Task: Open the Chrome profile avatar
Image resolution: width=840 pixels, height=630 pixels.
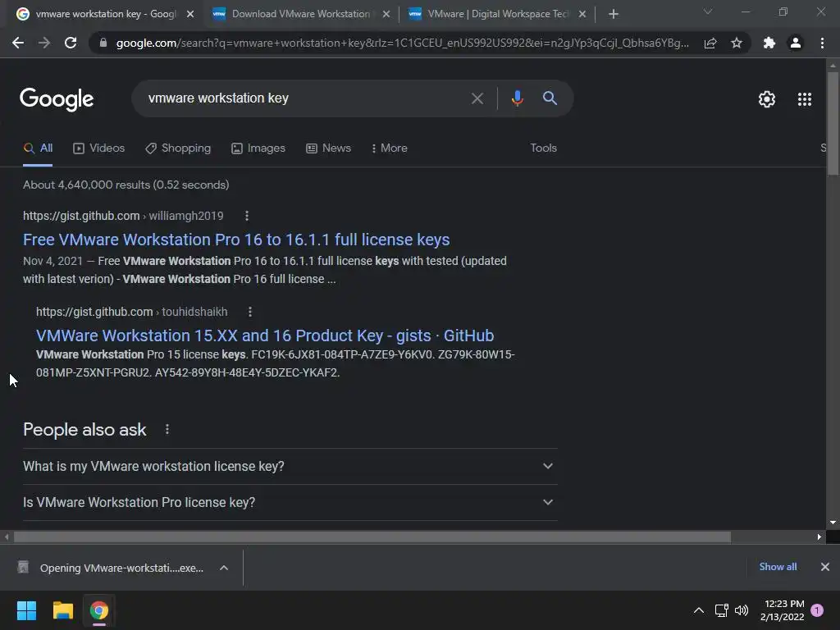Action: point(796,43)
